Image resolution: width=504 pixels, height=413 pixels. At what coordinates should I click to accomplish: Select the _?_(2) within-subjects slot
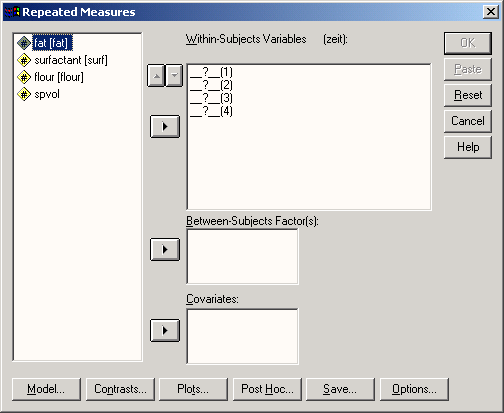211,85
